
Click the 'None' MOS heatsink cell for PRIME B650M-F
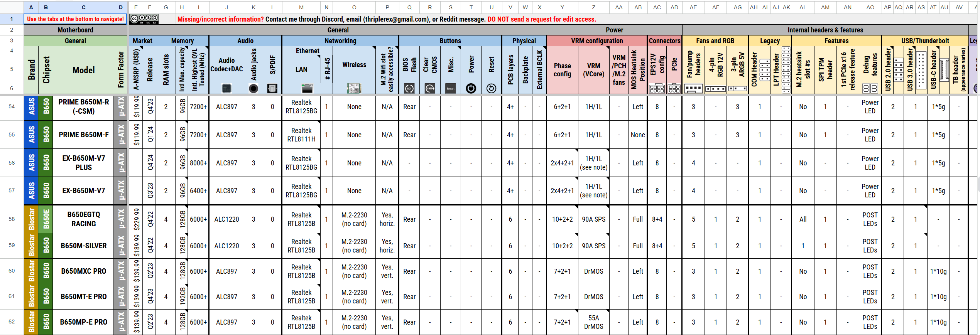point(637,135)
